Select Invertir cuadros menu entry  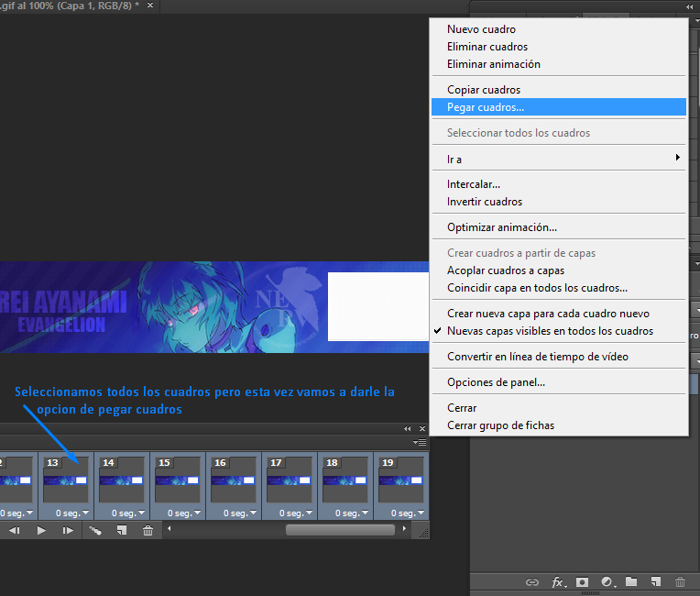tap(559, 202)
